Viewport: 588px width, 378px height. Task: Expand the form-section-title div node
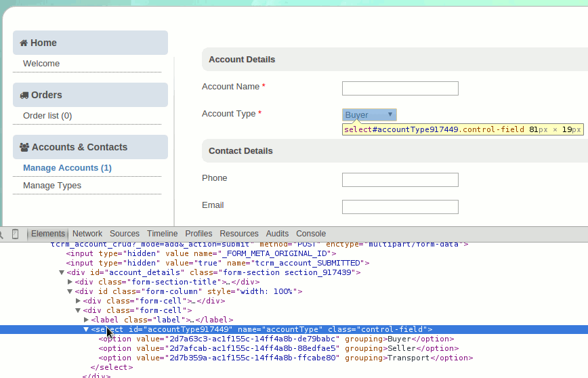click(x=70, y=282)
